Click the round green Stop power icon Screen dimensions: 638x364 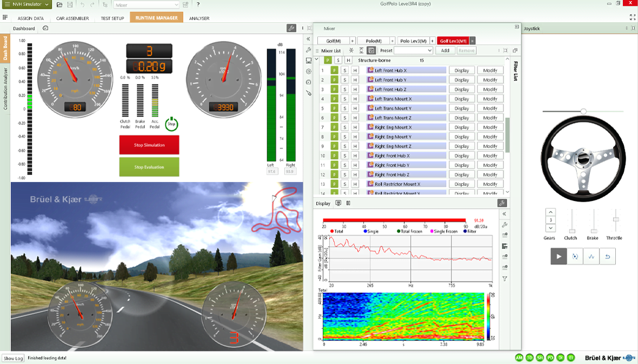[x=171, y=124]
